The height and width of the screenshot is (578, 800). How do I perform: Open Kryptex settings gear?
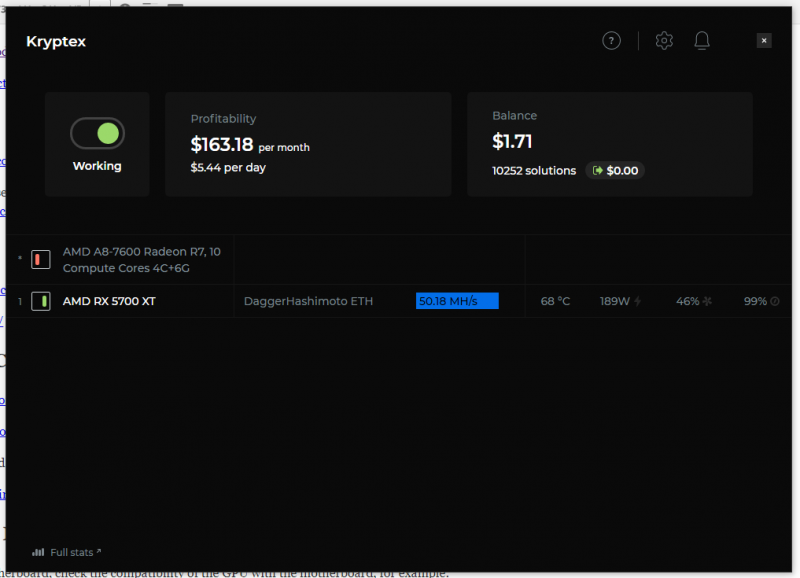point(664,41)
